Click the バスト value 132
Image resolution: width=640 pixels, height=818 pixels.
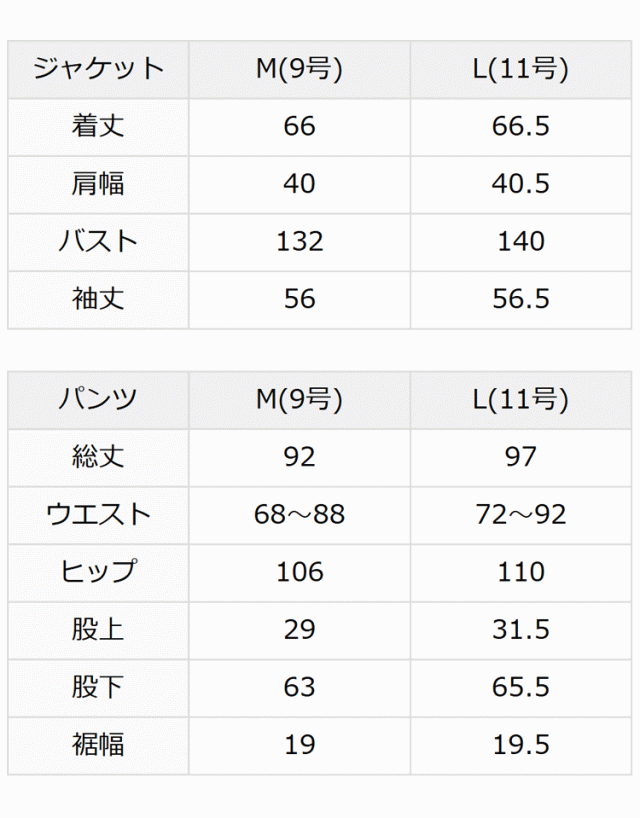click(299, 241)
